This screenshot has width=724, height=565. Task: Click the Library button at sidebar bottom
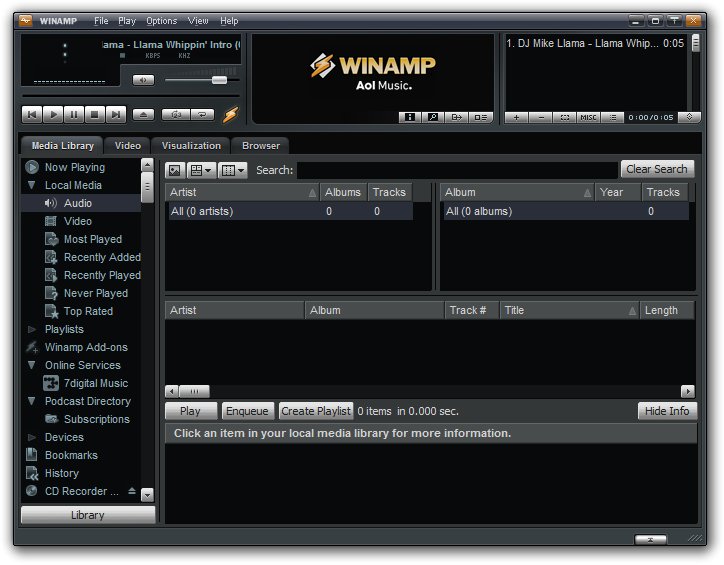point(88,515)
